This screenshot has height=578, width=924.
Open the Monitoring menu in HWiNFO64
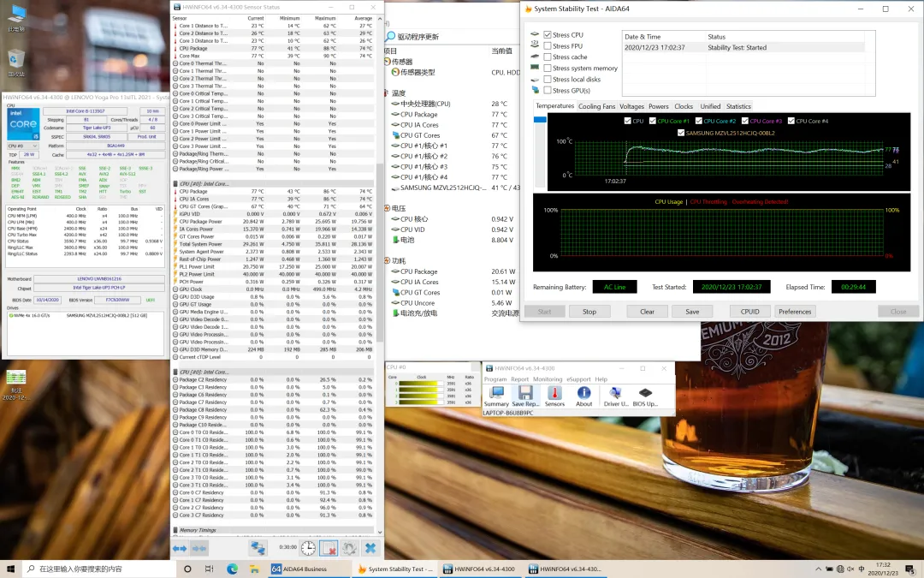point(548,379)
